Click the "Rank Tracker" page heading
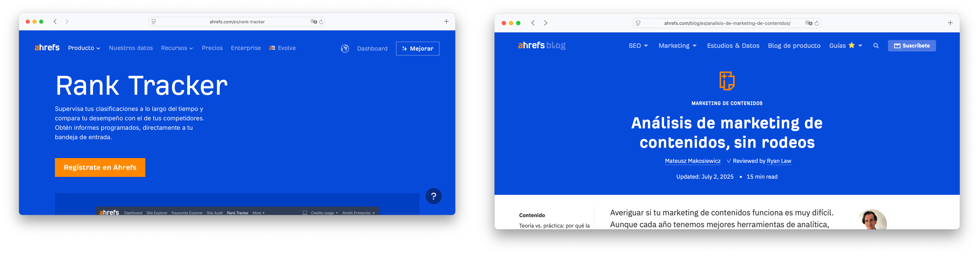Image resolution: width=980 pixels, height=256 pixels. pos(141,85)
